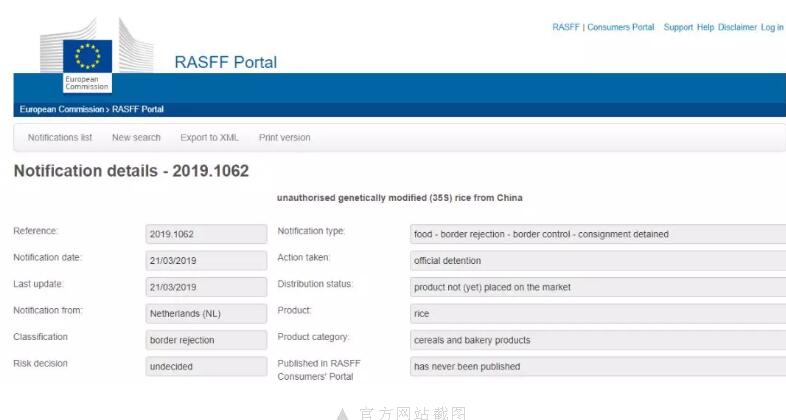Click the Action taken: label
This screenshot has width=786, height=420.
304,257
